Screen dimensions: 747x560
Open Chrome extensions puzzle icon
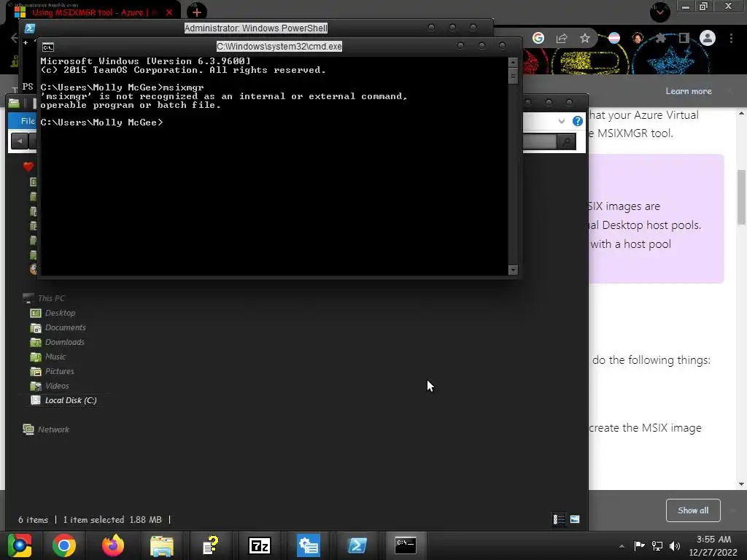[661, 38]
